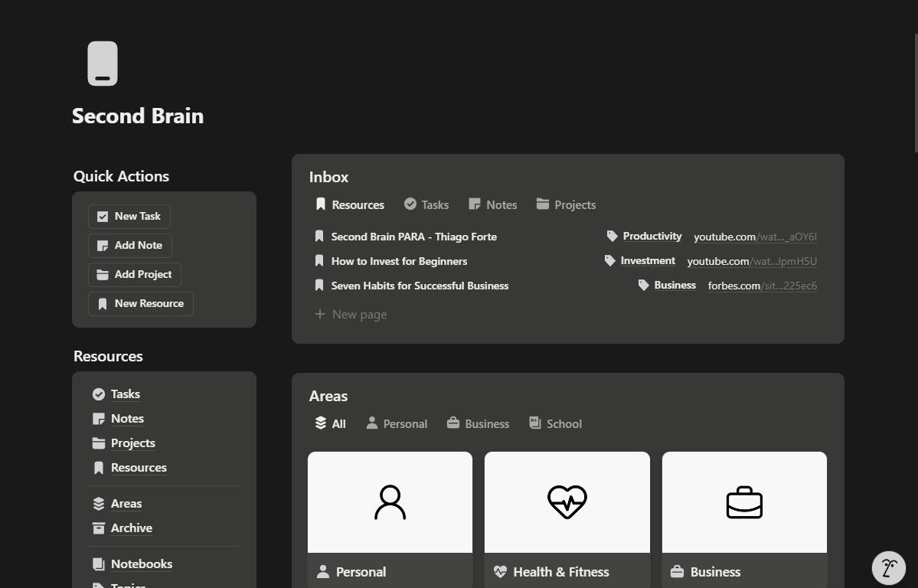Click the heart icon on Health & Fitness

coord(500,572)
